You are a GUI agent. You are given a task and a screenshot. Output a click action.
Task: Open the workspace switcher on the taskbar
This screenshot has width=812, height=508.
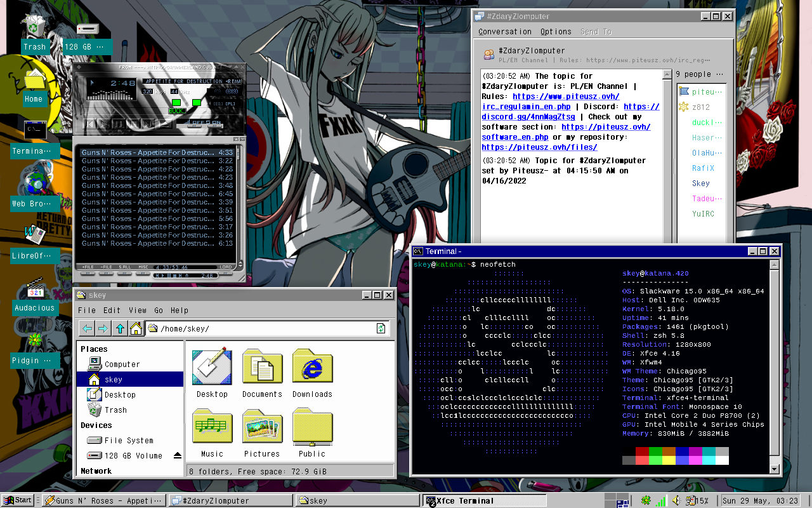(x=616, y=500)
